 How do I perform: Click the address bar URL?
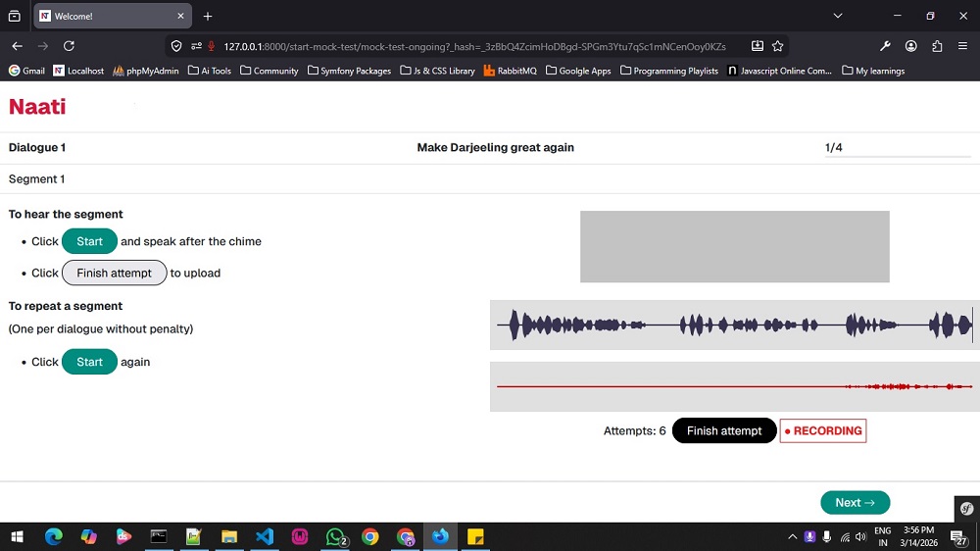475,46
